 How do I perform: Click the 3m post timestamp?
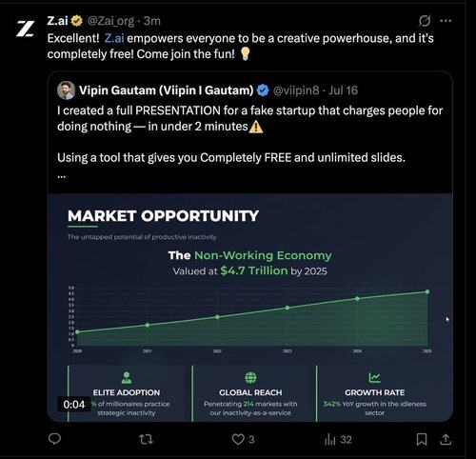[152, 21]
